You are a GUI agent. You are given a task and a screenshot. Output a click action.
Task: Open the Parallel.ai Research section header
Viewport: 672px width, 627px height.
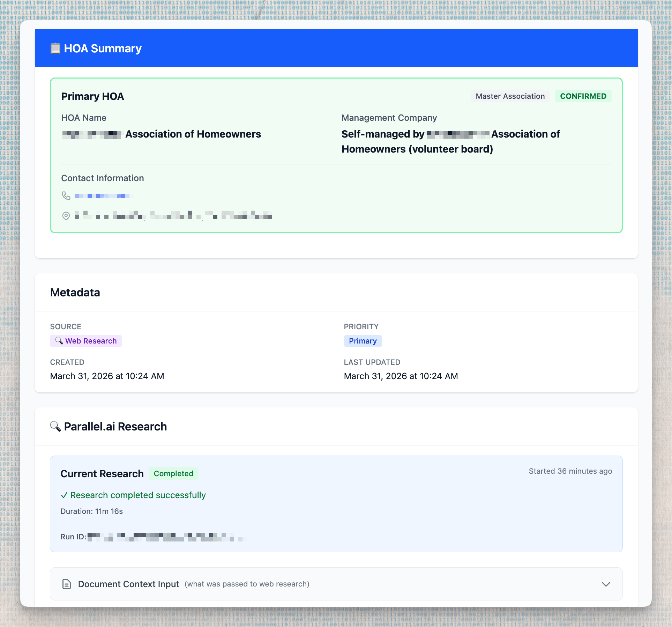(x=115, y=426)
